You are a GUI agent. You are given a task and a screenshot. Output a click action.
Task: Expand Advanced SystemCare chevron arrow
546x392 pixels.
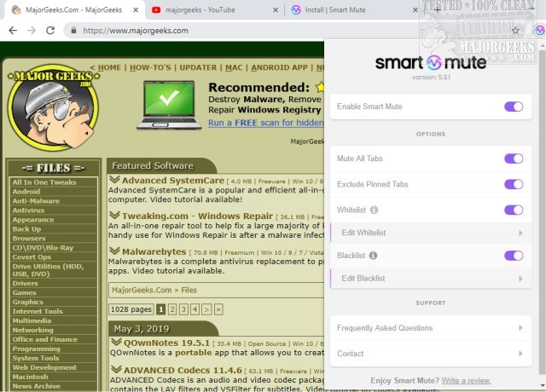click(x=114, y=180)
